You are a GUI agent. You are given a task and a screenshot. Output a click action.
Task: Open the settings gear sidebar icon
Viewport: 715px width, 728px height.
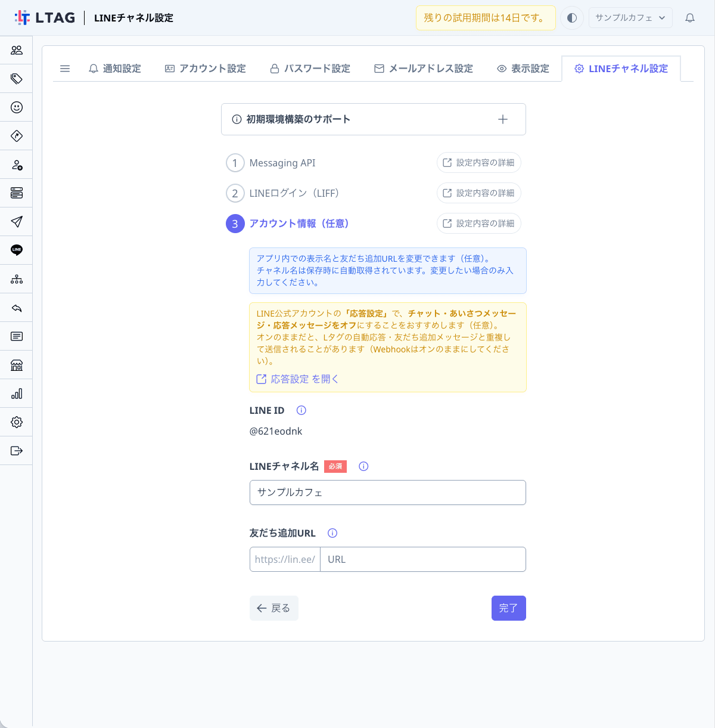tap(17, 422)
